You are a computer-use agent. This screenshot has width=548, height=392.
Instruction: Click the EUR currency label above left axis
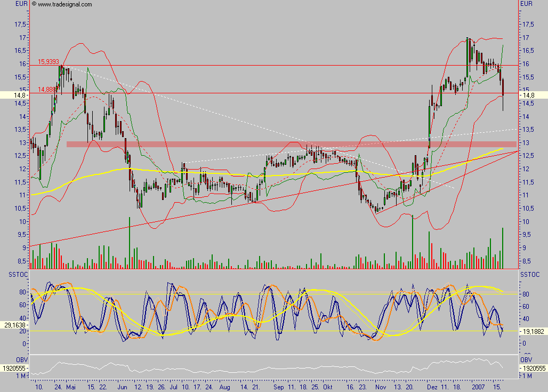[x=21, y=4]
